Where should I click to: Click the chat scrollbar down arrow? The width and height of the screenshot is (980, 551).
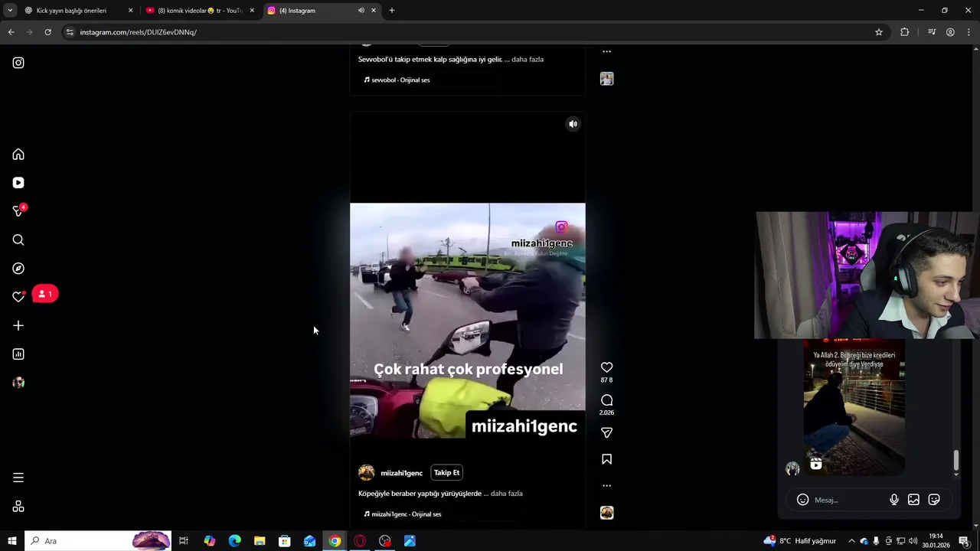tap(955, 474)
